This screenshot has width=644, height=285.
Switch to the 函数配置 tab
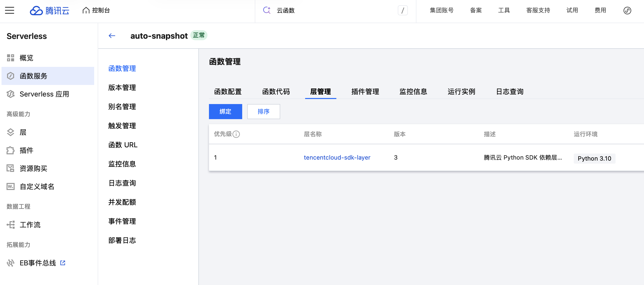(228, 91)
